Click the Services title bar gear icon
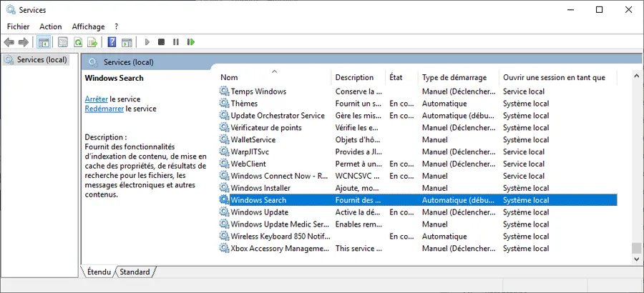 11,9
